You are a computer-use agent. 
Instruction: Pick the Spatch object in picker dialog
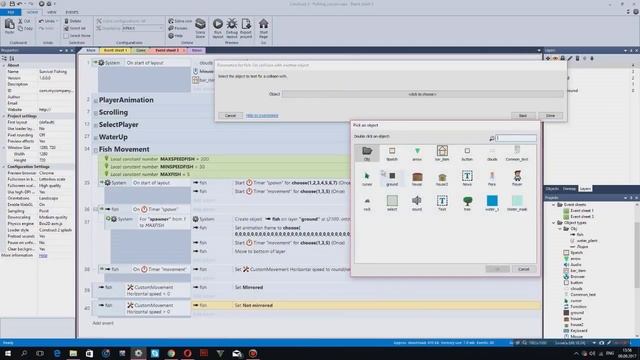[x=392, y=153]
